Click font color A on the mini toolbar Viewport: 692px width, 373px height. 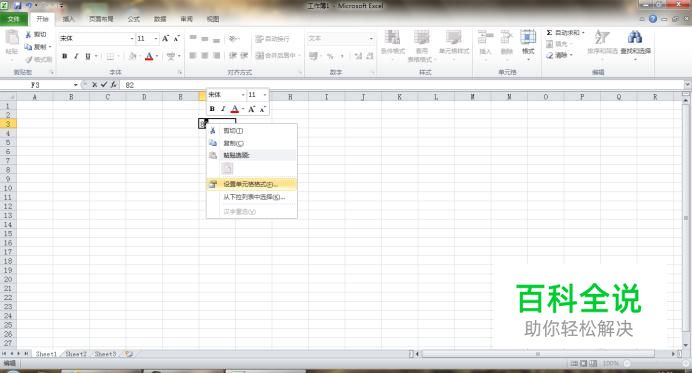[x=235, y=109]
